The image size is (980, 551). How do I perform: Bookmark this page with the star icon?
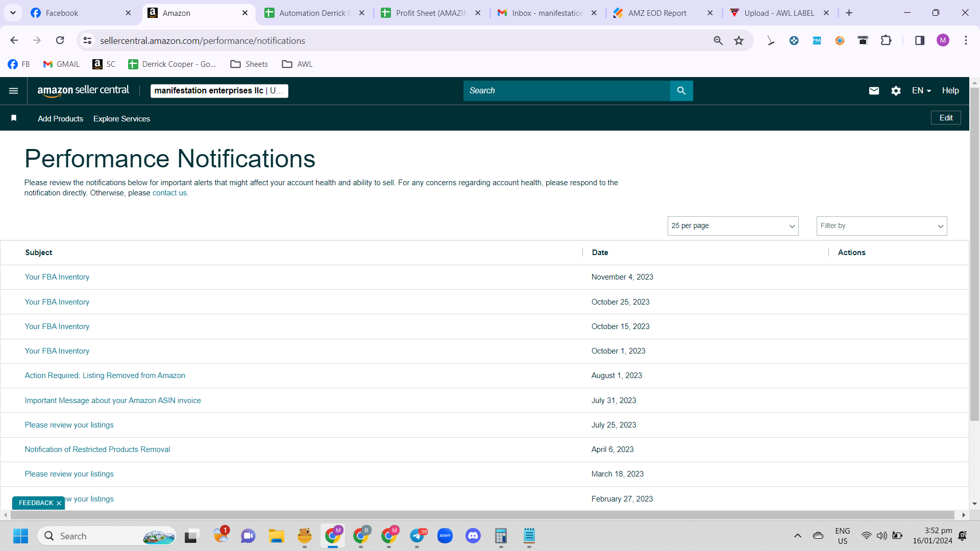coord(739,40)
